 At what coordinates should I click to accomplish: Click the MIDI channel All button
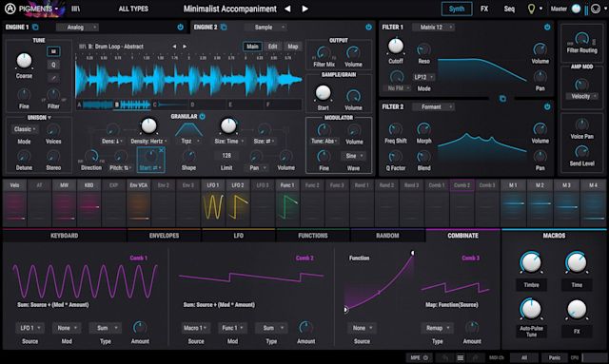(524, 357)
